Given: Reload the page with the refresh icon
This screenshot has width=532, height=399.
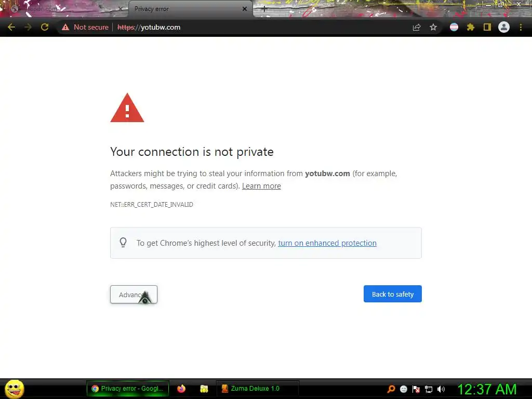Looking at the screenshot, I should coord(45,27).
